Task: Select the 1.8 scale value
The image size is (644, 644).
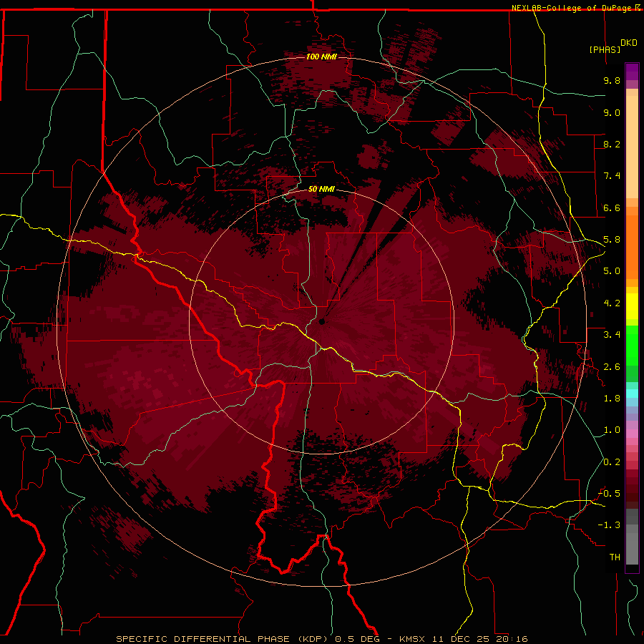Action: (x=612, y=399)
